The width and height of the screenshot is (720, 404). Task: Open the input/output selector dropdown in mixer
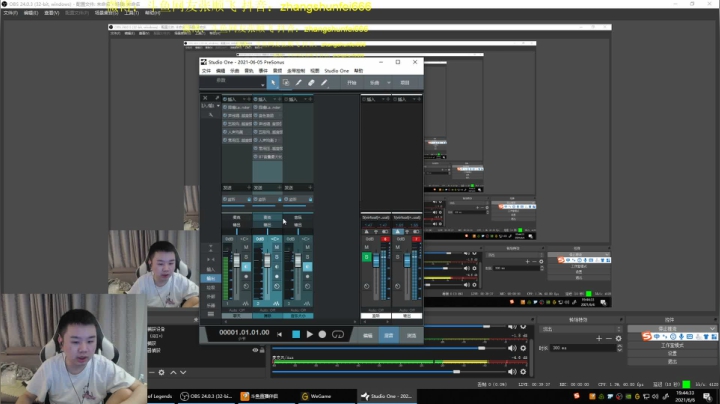click(211, 106)
